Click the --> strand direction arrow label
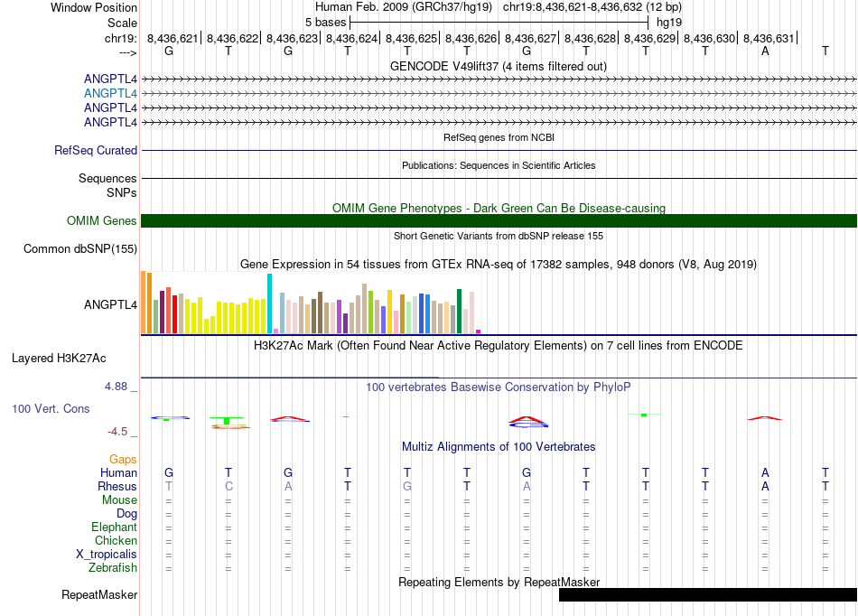Viewport: 858px width, 616px height. click(128, 52)
